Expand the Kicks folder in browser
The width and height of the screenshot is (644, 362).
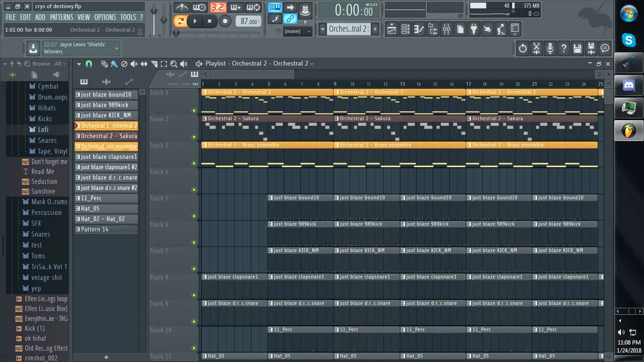(45, 119)
